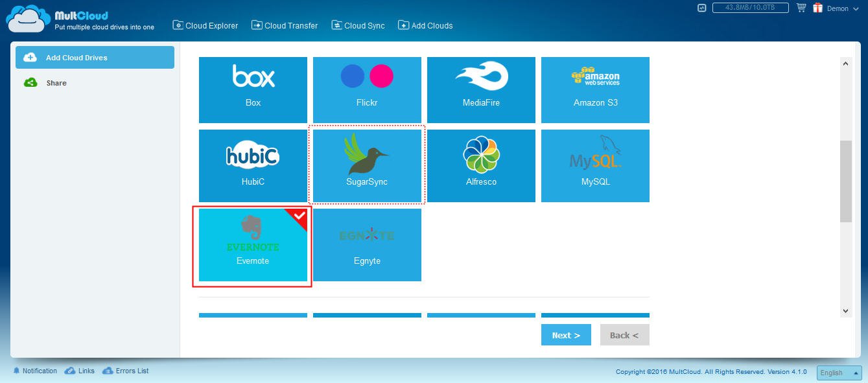Open Add Clouds in the top menu
This screenshot has width=868, height=383.
(425, 25)
